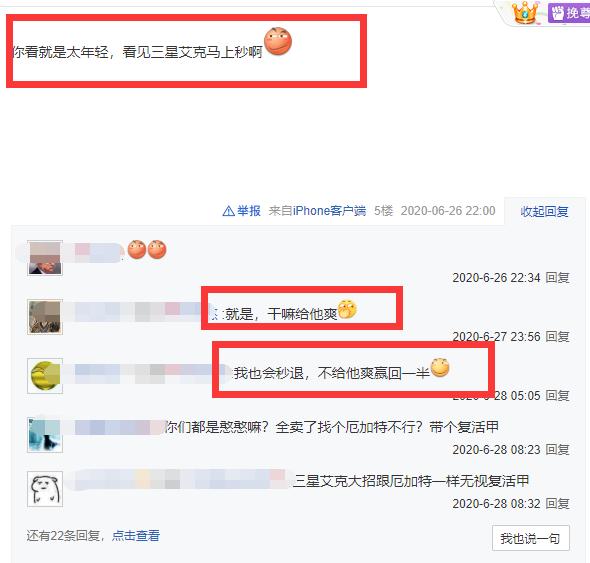
Task: Click 点击查看 to load more replies
Action: pyautogui.click(x=136, y=535)
